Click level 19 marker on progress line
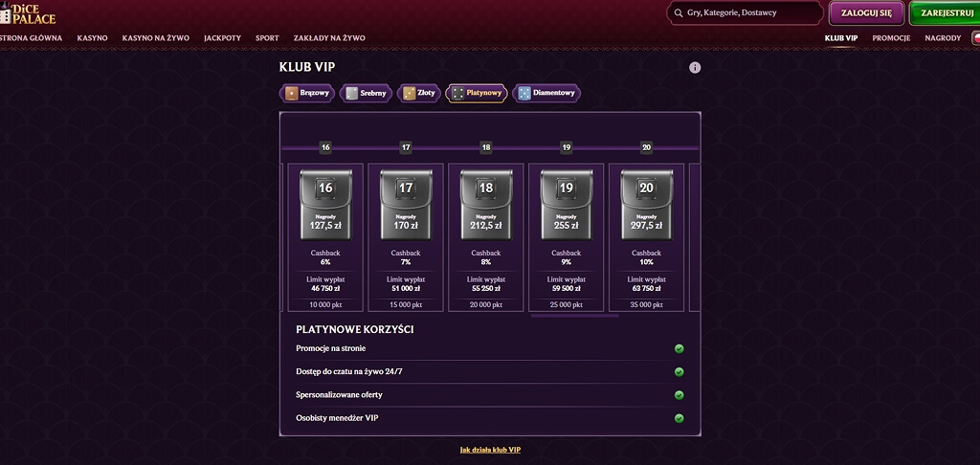This screenshot has height=465, width=980. point(567,147)
